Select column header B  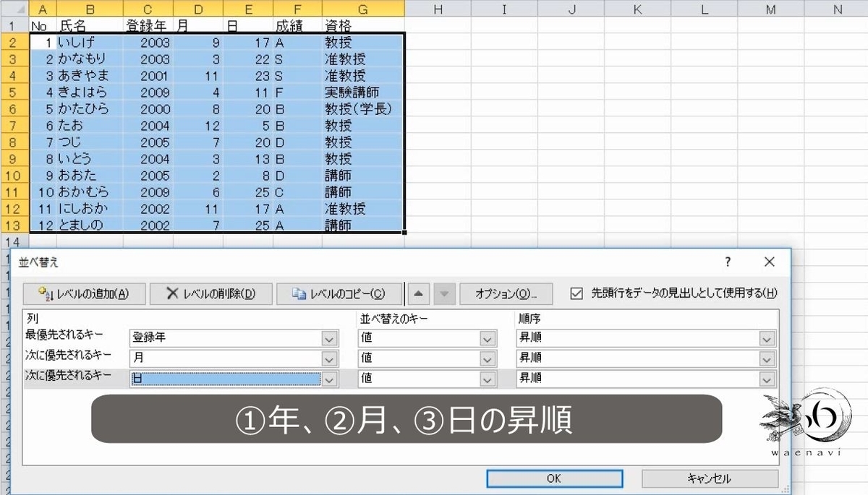(x=89, y=9)
